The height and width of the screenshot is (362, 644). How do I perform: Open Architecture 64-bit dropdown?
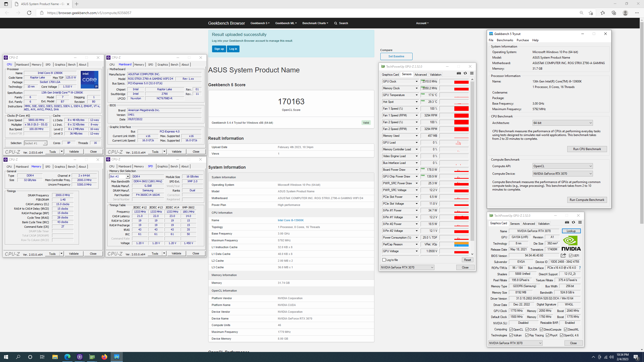pos(562,123)
